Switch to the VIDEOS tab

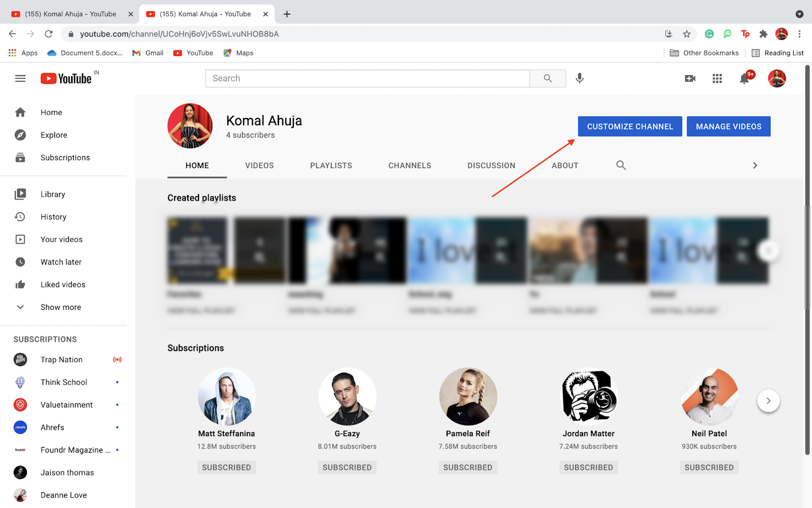(x=259, y=166)
